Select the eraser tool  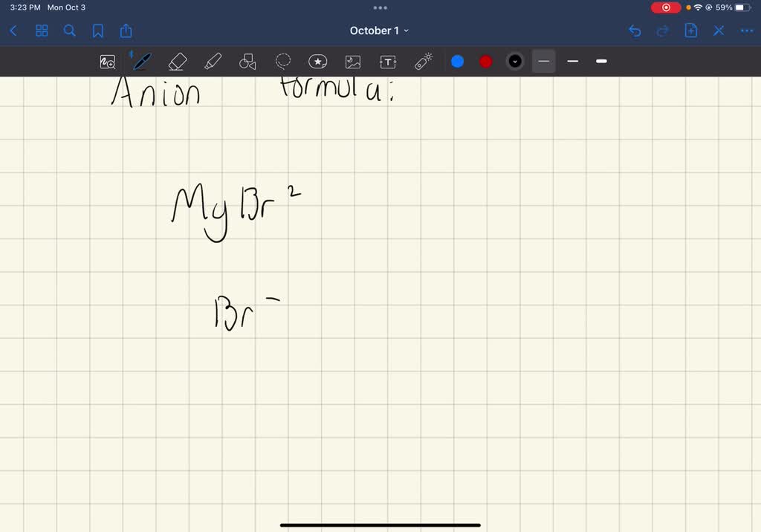[x=178, y=61]
